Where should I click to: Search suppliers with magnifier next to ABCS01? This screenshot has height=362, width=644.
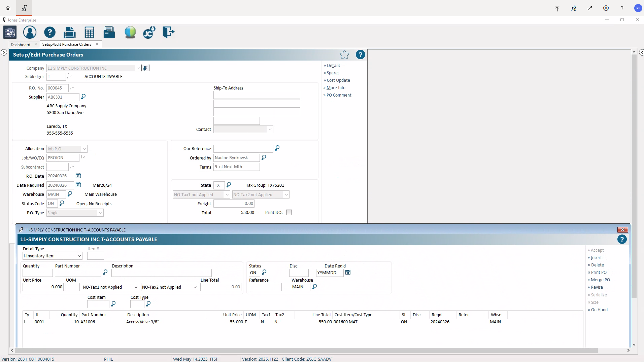(x=83, y=97)
